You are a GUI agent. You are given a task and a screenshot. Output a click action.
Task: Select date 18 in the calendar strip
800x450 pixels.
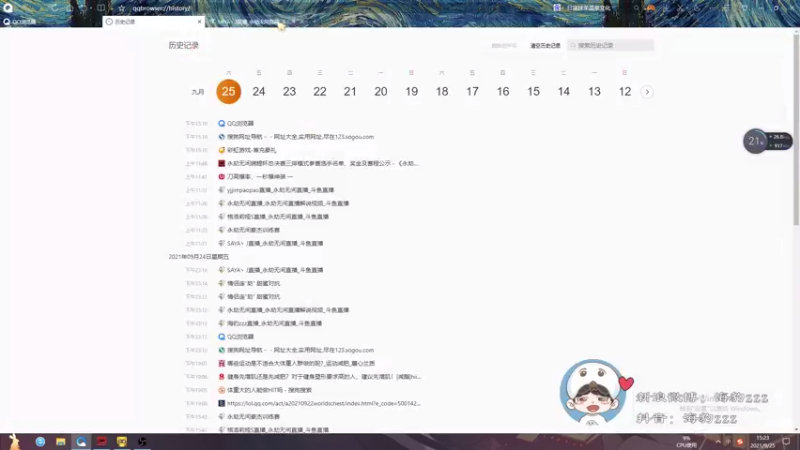click(x=442, y=92)
